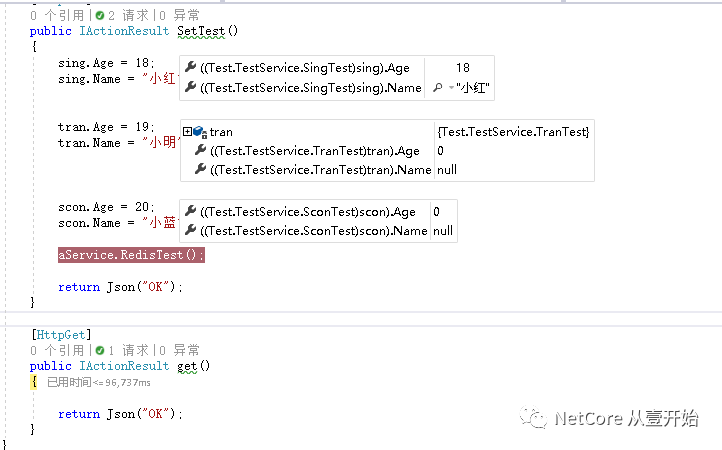Click value 0 of tran Age
722x450 pixels.
(441, 151)
